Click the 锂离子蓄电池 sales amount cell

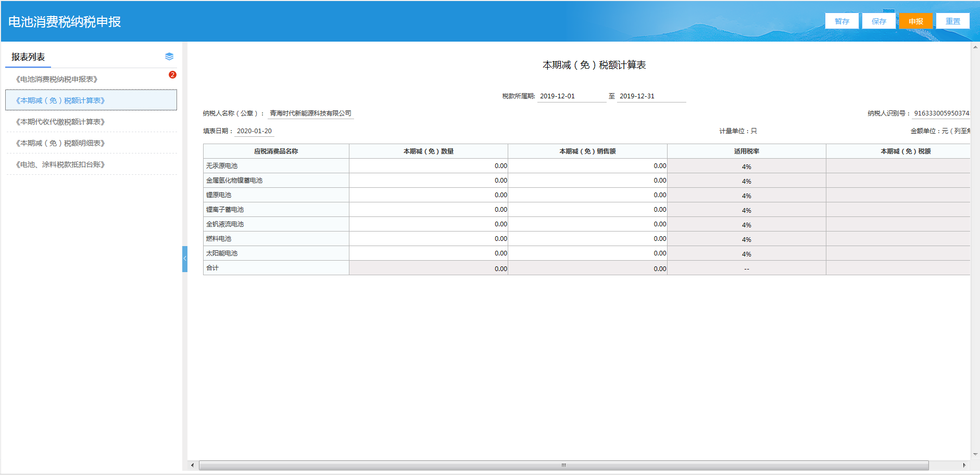point(587,210)
